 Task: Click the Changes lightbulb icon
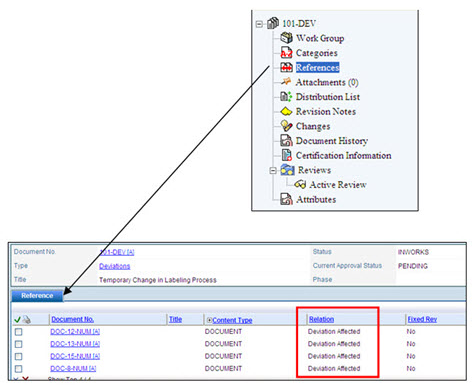(286, 126)
